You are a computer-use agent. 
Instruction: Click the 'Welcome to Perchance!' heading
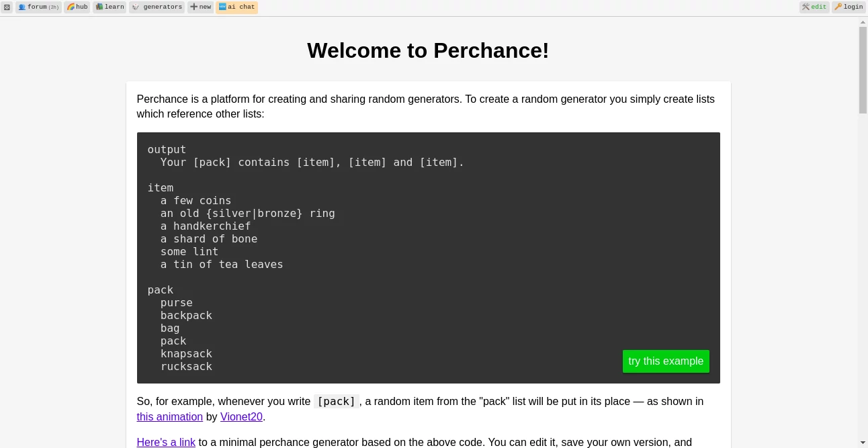(x=428, y=50)
